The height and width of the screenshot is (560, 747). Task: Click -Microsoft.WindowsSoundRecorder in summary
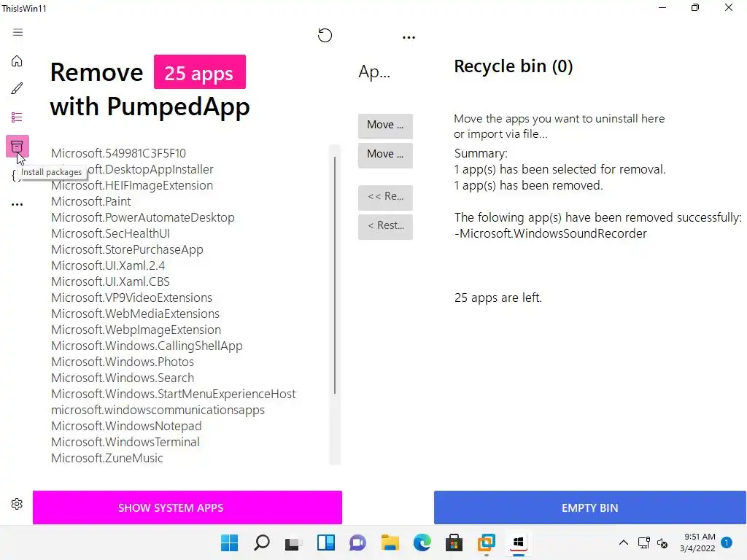(x=551, y=234)
